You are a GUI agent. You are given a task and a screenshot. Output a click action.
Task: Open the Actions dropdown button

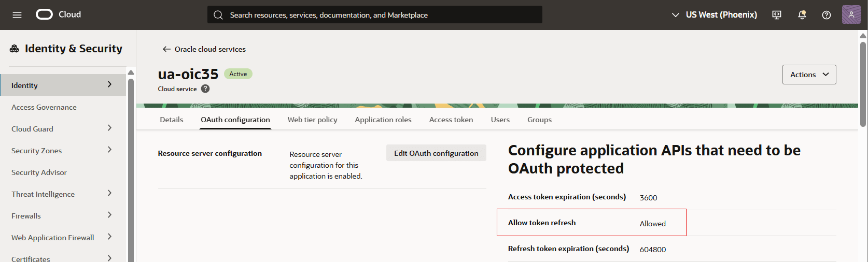point(809,75)
